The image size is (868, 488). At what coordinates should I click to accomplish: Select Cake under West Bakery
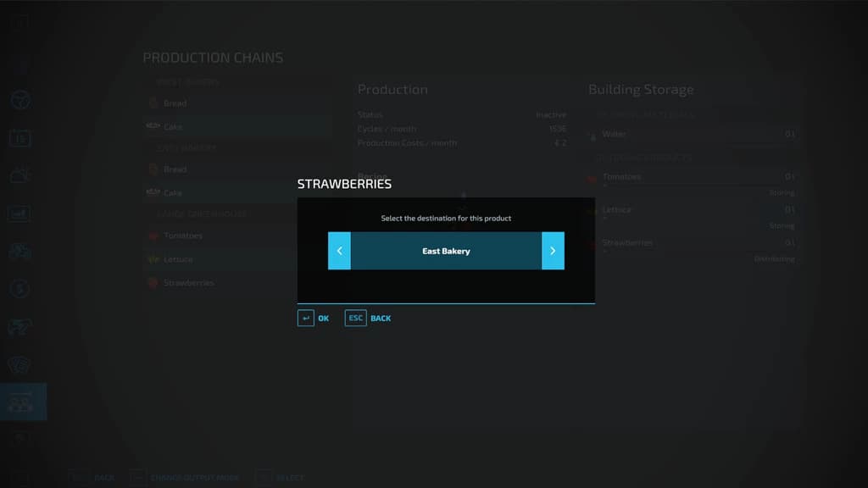238,127
